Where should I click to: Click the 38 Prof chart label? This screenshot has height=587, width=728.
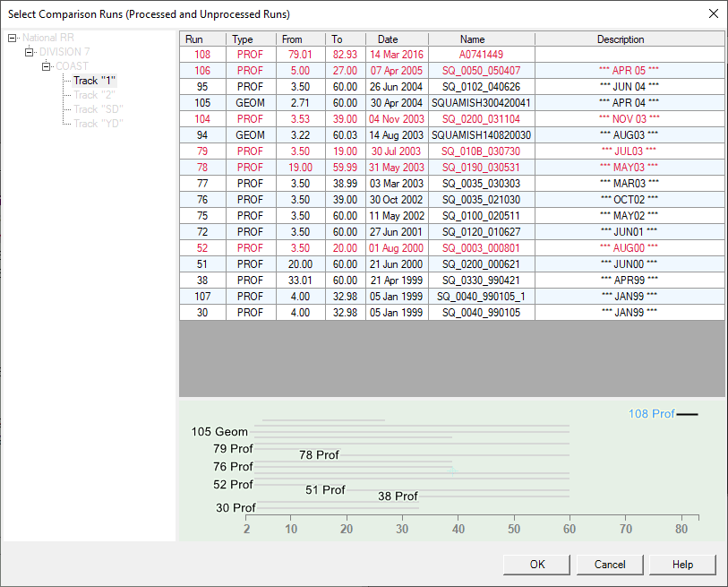coord(398,496)
